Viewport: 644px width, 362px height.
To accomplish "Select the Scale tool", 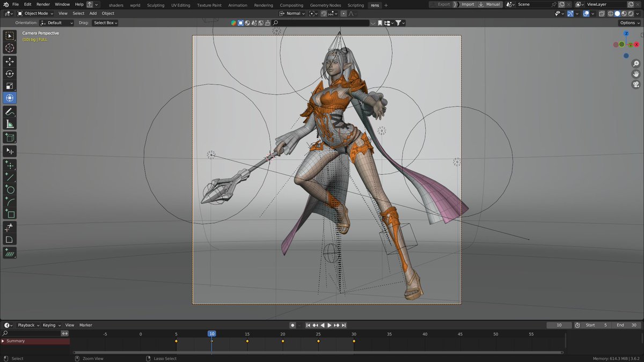I will 10,86.
